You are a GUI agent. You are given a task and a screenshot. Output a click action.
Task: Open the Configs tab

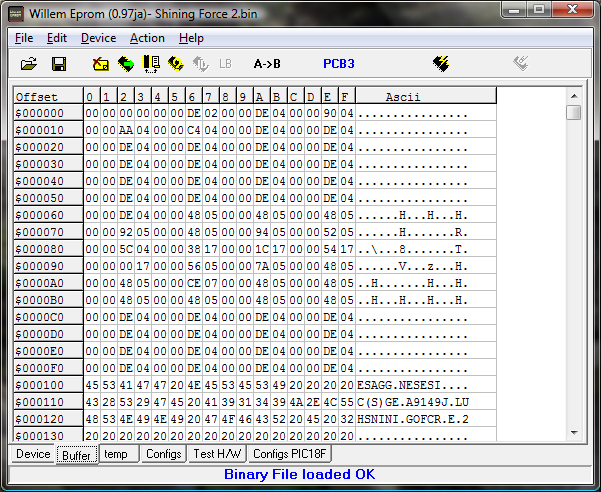(x=164, y=454)
